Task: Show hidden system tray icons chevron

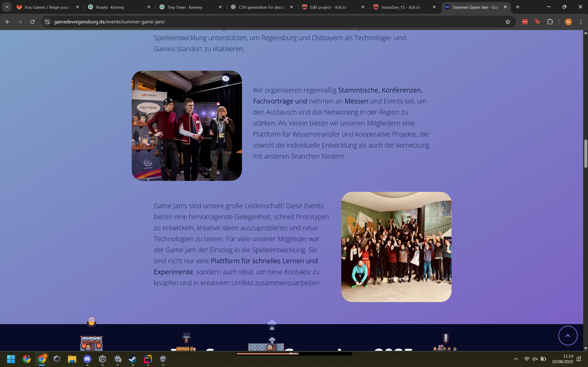Action: (516, 359)
